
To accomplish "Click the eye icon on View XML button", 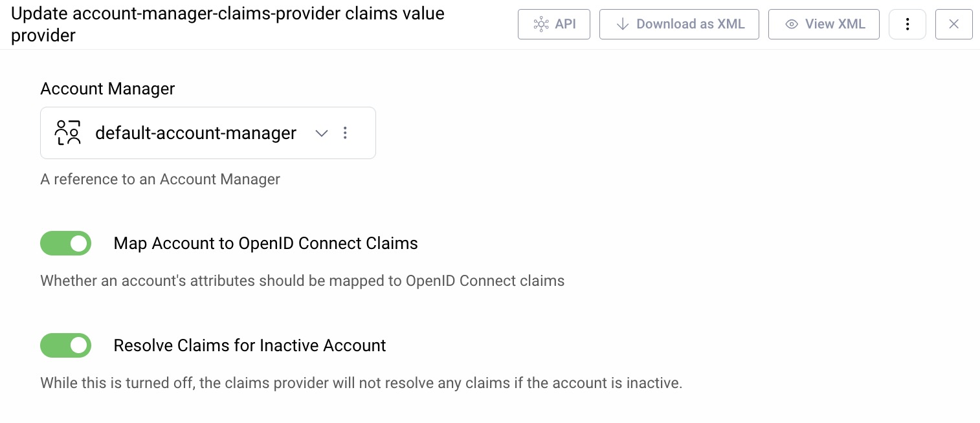I will click(x=791, y=24).
